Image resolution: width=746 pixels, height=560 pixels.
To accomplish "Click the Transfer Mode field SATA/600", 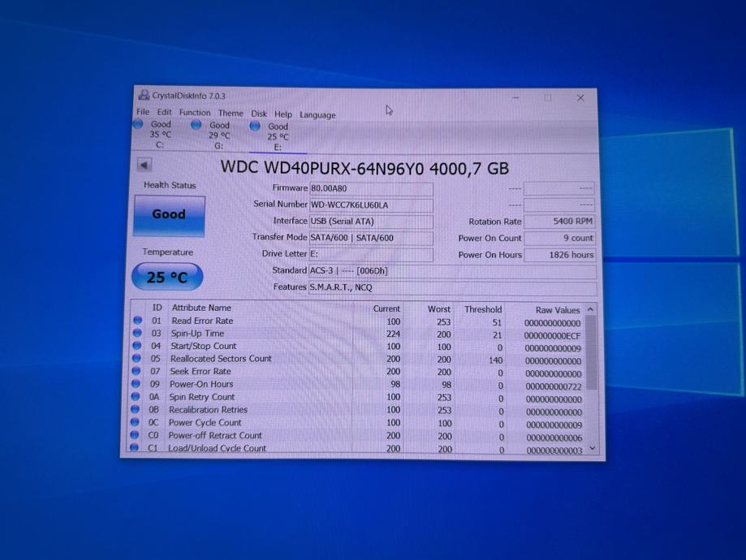I will 371,238.
